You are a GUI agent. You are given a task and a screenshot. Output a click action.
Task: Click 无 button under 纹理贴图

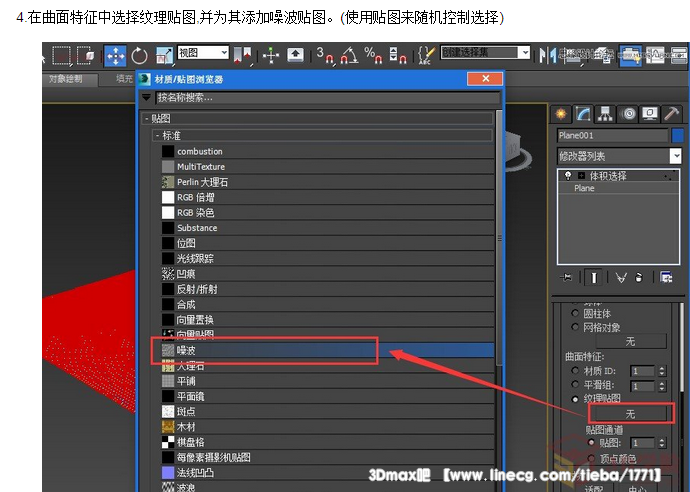630,414
